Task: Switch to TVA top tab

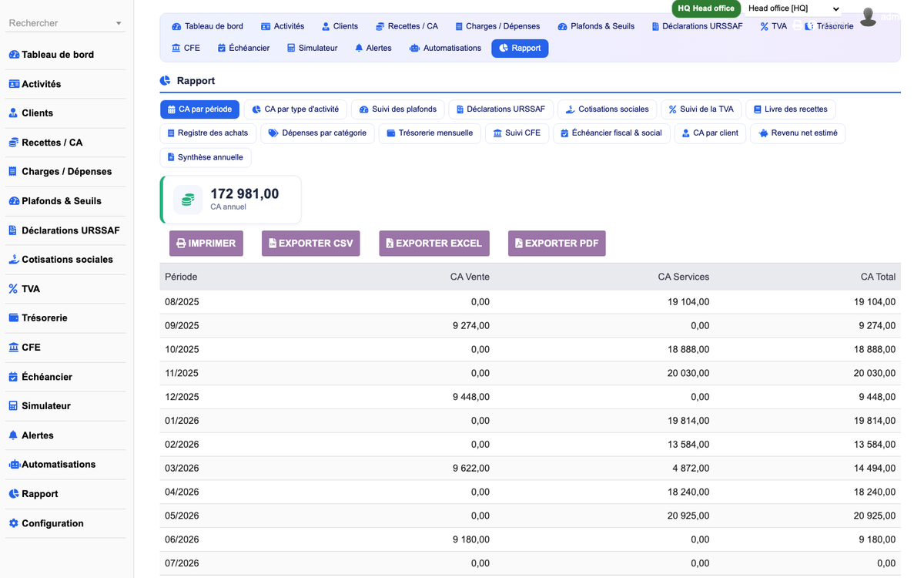Action: pyautogui.click(x=773, y=26)
